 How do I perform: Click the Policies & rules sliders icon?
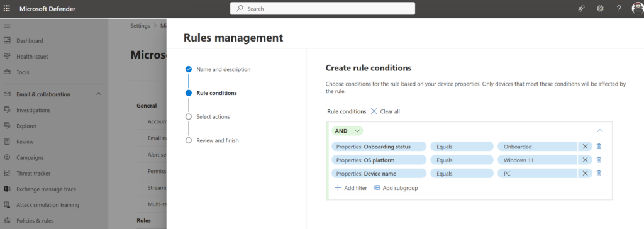[x=7, y=220]
